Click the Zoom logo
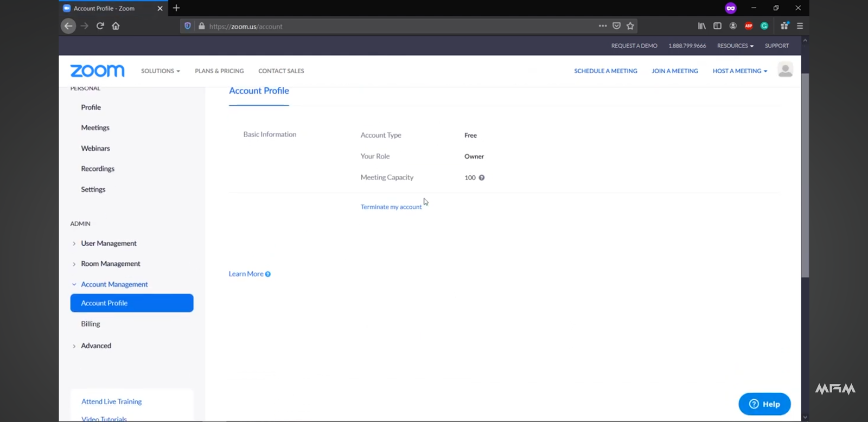The height and width of the screenshot is (422, 868). point(98,71)
